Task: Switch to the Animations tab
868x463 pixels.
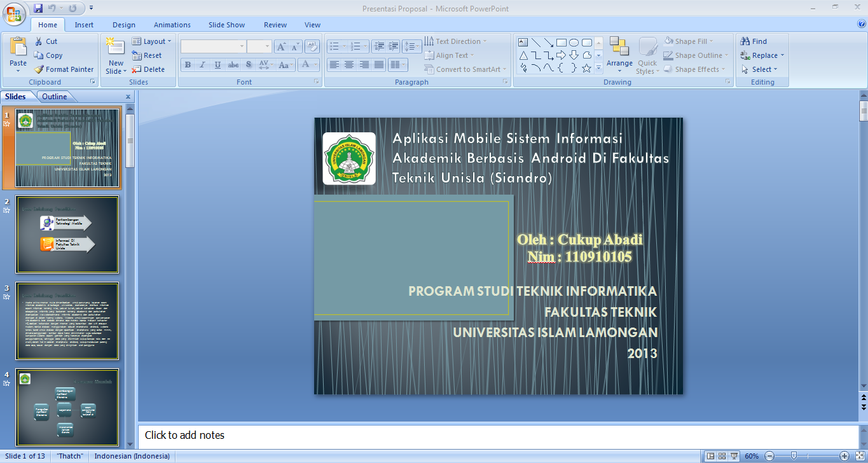Action: tap(172, 25)
